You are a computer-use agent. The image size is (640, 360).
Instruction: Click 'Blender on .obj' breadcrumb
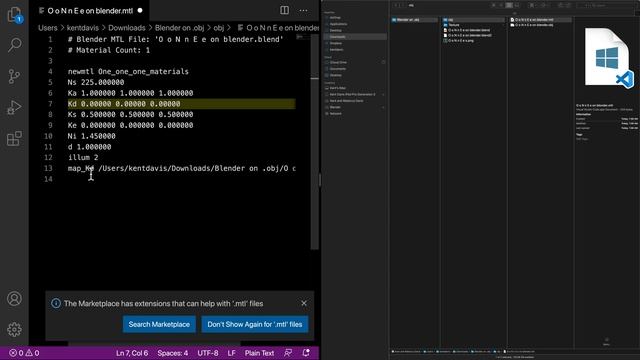[x=179, y=28]
